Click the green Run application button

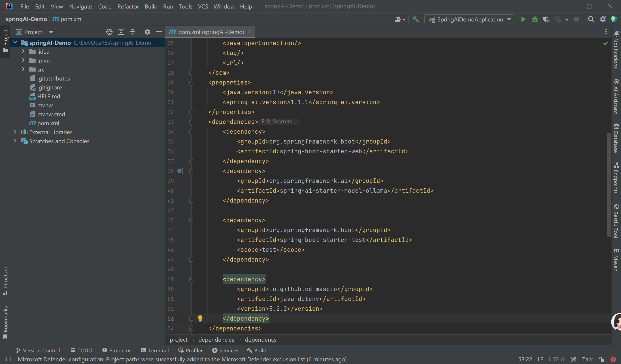pos(523,19)
